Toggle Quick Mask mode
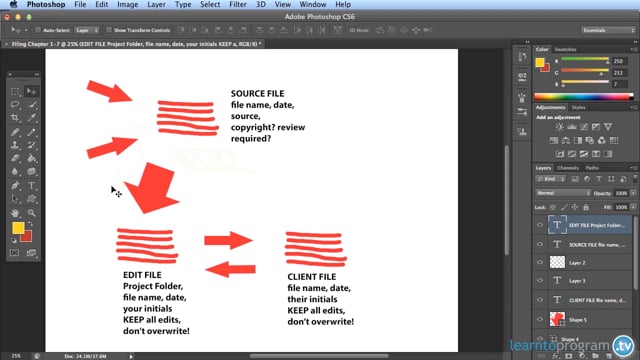The image size is (640, 360). (15, 253)
